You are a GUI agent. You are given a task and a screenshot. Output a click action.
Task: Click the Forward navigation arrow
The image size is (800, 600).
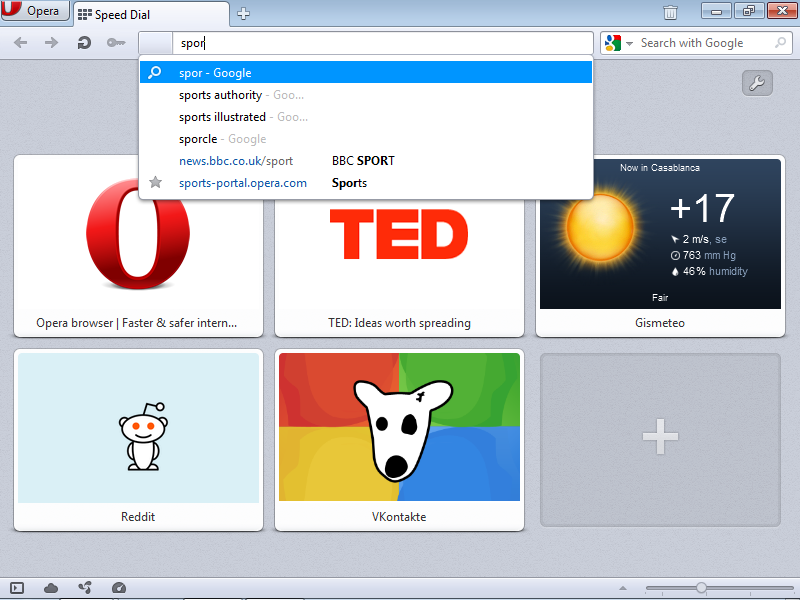pos(52,42)
